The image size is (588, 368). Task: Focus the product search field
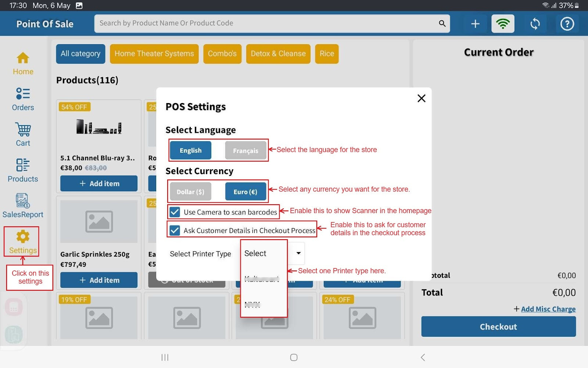(266, 23)
